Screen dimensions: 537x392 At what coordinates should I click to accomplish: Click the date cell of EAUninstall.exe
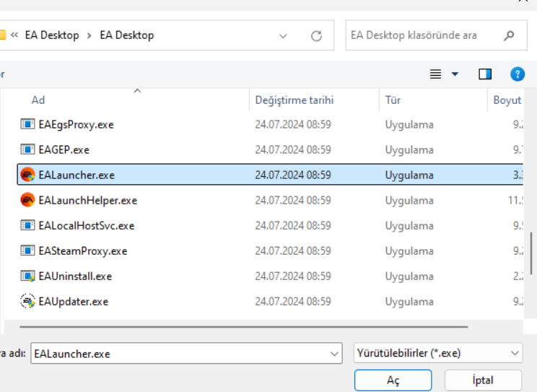293,276
